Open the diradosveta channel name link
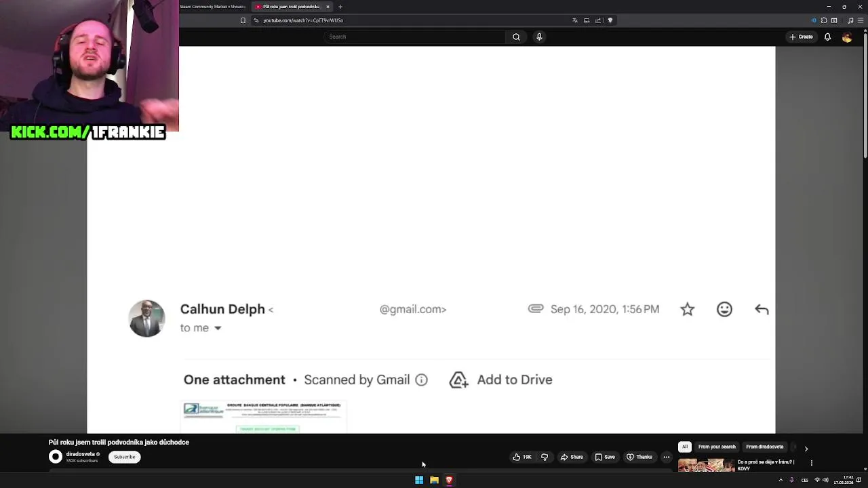 coord(81,454)
